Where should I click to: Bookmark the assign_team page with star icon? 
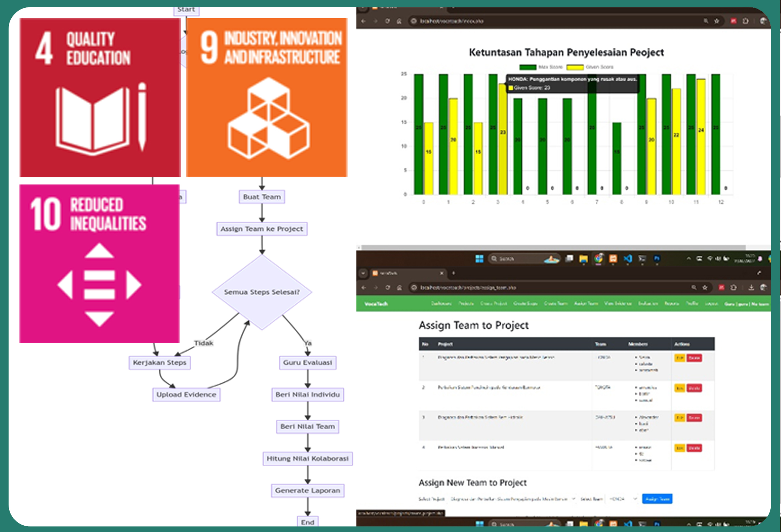[705, 287]
